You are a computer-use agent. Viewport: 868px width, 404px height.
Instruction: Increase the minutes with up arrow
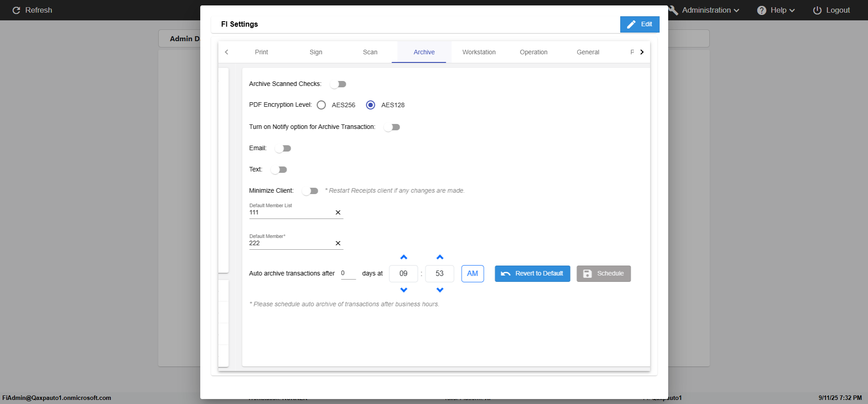click(x=440, y=257)
